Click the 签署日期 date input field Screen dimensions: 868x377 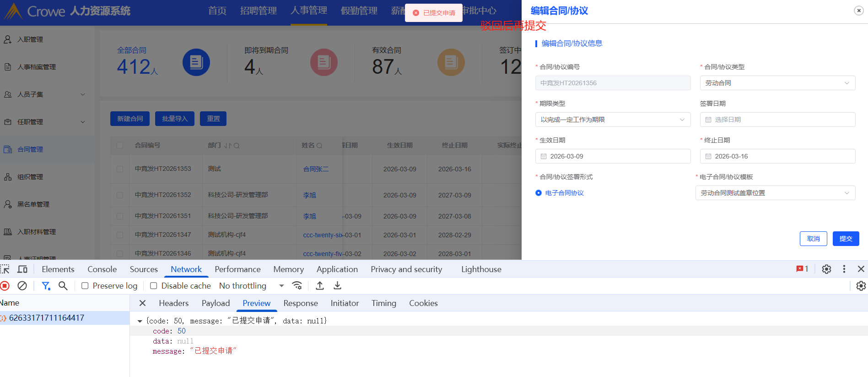[x=777, y=120]
